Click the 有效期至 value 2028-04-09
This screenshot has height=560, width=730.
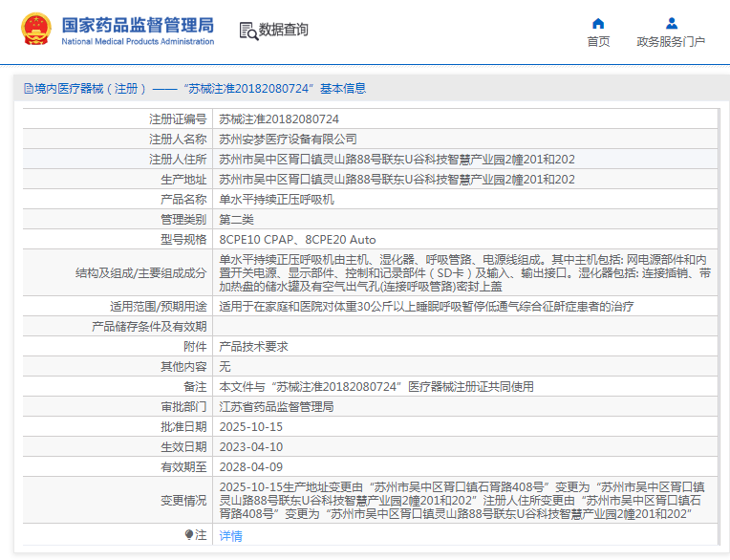251,467
